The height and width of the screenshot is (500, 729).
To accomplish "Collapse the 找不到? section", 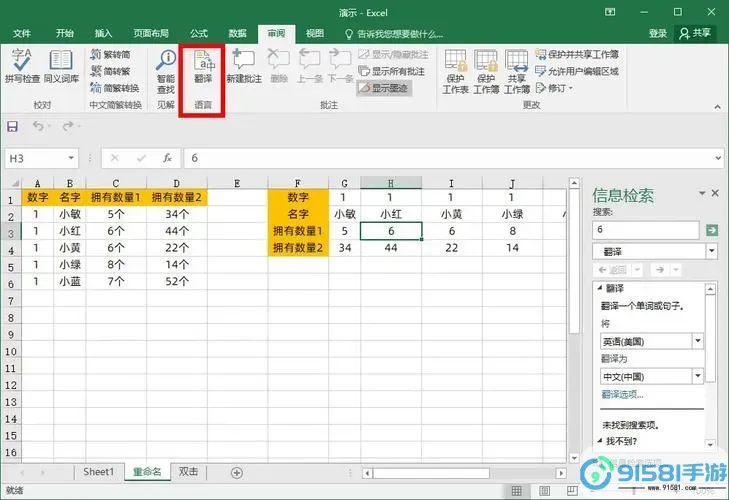I will [599, 440].
